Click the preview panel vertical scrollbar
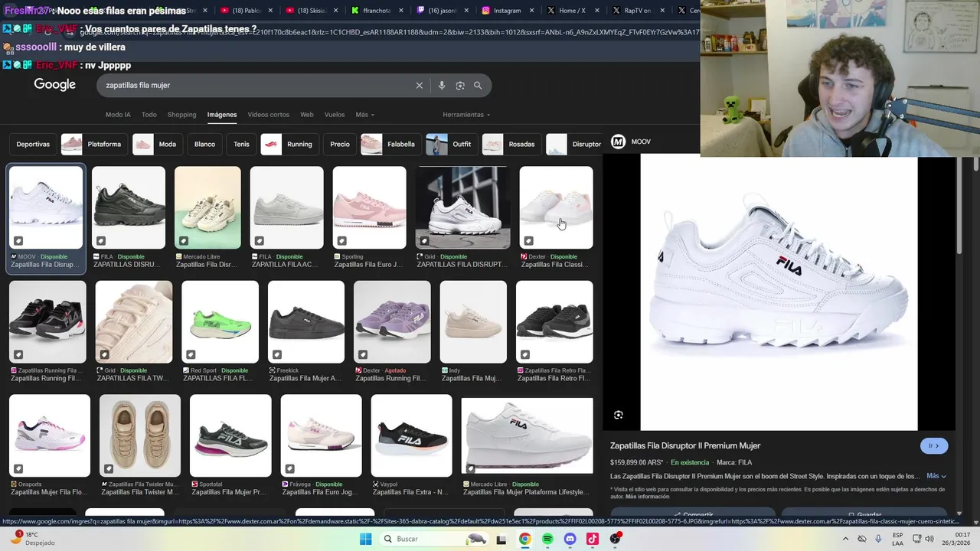The image size is (980, 551). [x=959, y=207]
